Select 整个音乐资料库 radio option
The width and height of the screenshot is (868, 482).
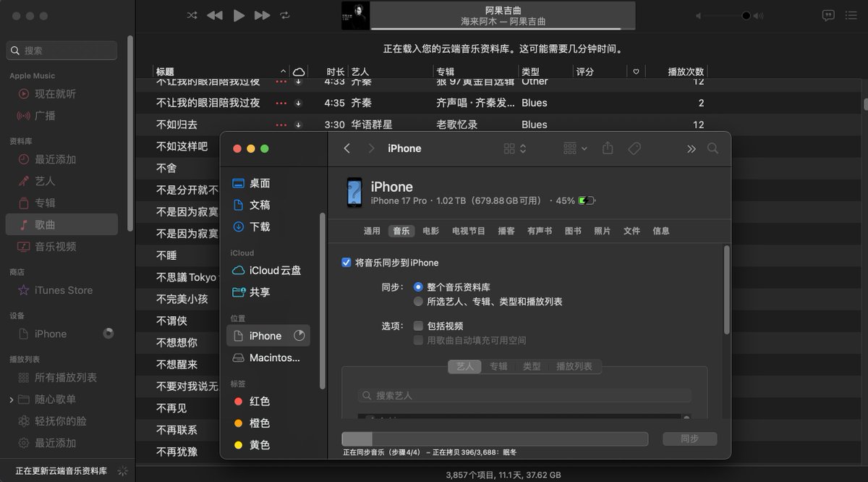click(x=418, y=287)
